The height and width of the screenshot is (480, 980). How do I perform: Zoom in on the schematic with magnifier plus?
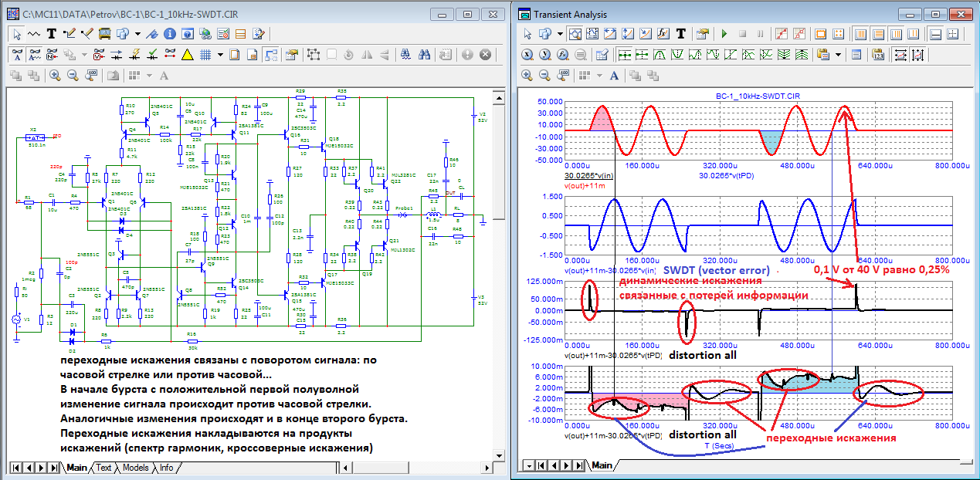click(55, 76)
